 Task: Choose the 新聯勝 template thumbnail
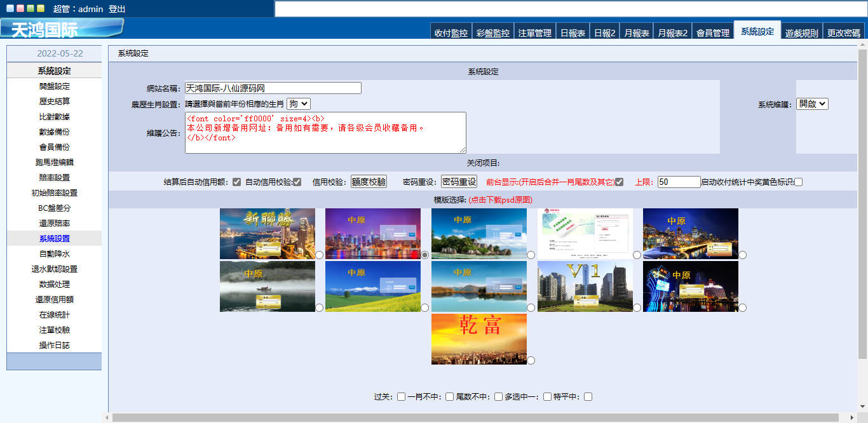267,233
